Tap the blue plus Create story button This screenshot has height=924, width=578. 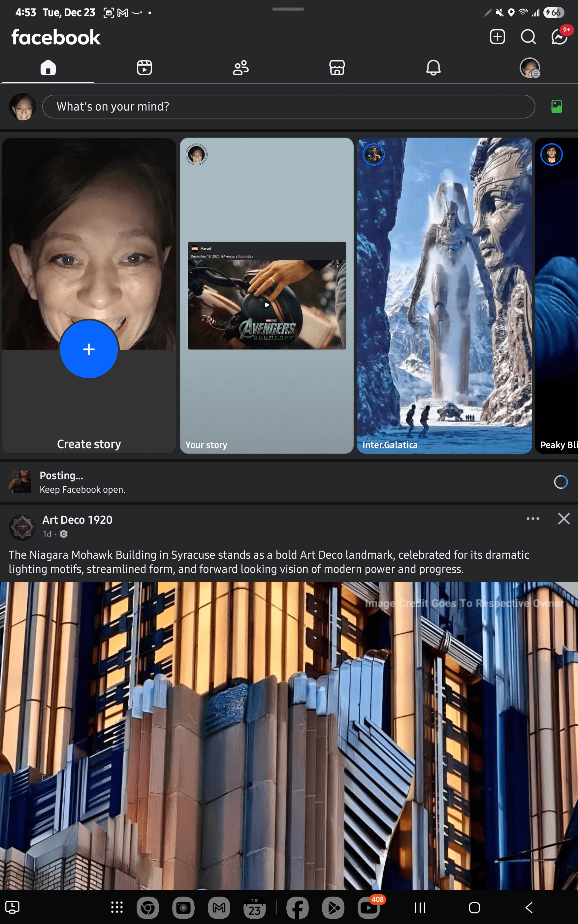(x=89, y=349)
